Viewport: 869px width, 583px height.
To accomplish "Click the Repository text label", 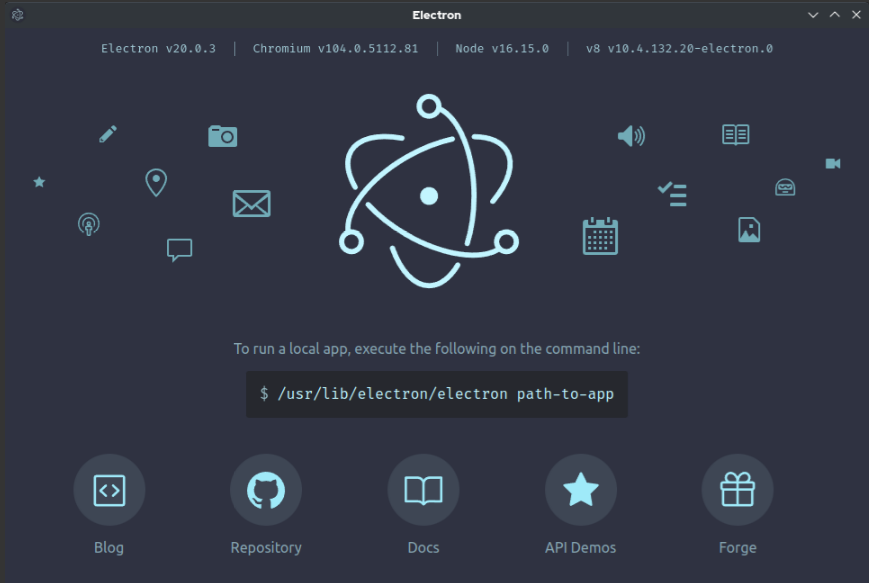I will tap(266, 548).
